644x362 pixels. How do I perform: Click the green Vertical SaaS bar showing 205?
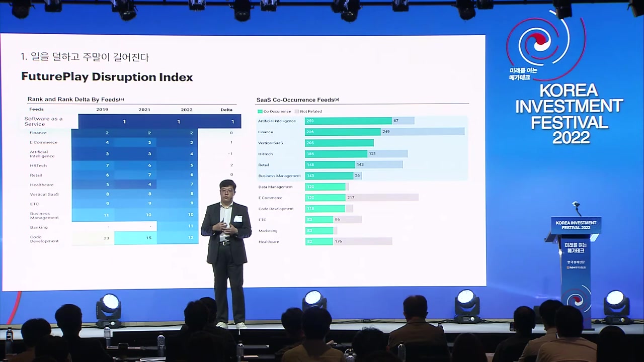point(339,143)
